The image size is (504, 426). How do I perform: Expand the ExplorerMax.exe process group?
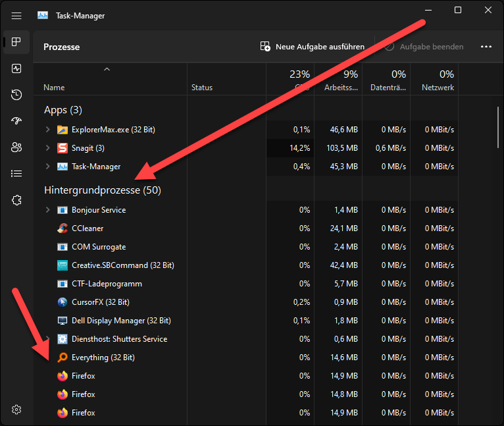click(x=47, y=130)
